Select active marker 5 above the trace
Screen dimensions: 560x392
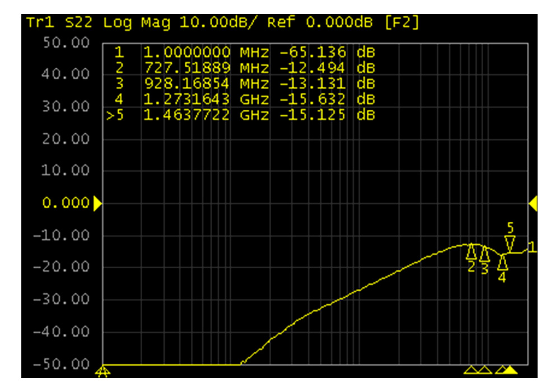pos(510,243)
